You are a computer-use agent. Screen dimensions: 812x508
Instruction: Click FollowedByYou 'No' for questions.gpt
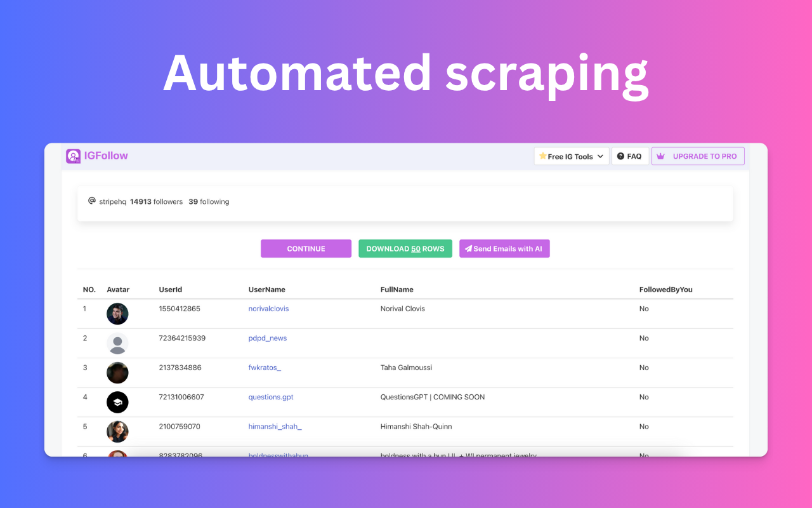[x=644, y=397]
